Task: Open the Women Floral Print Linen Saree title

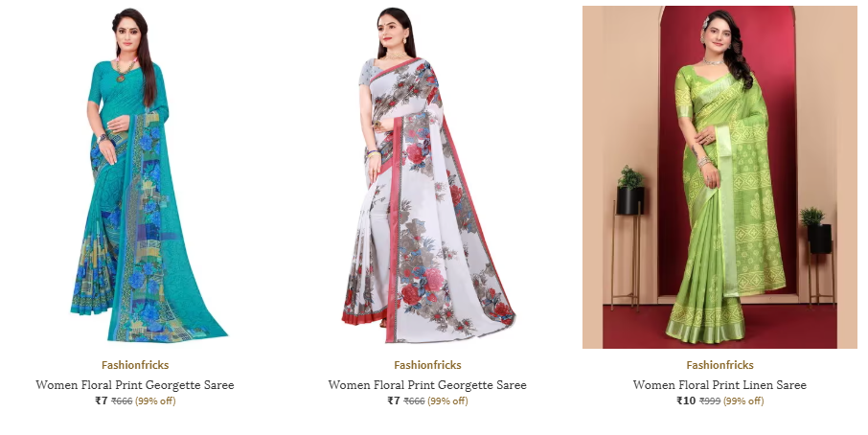Action: coord(720,384)
